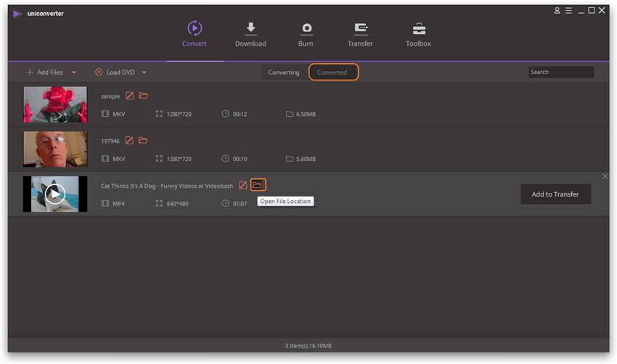Viewport: 617px width, 364px height.
Task: Open the Convert section
Action: coord(194,35)
